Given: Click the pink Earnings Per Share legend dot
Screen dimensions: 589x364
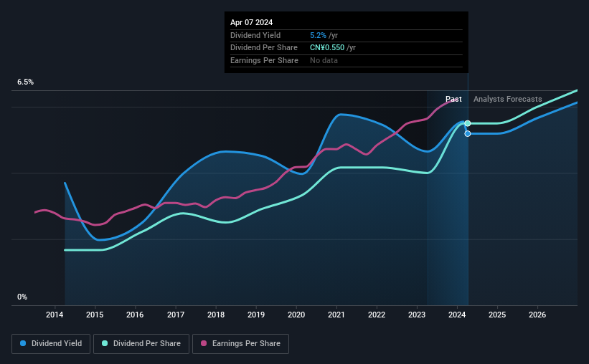Looking at the screenshot, I should [x=204, y=343].
